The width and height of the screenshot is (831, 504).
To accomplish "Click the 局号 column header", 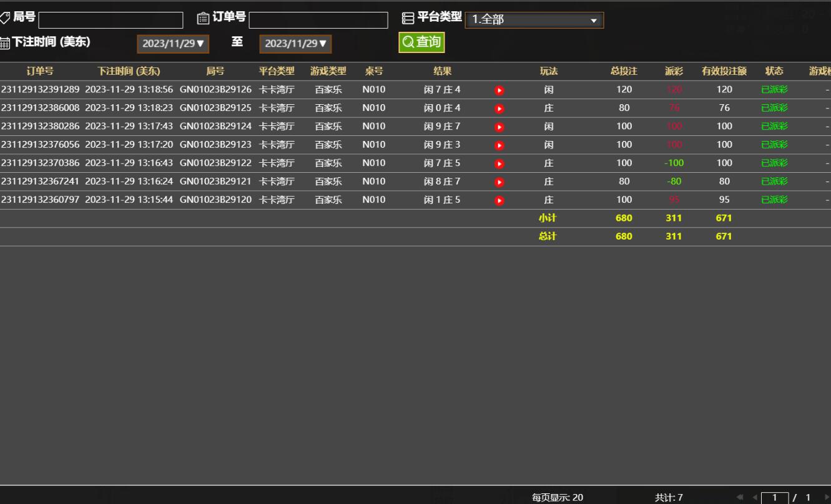I will coord(215,72).
